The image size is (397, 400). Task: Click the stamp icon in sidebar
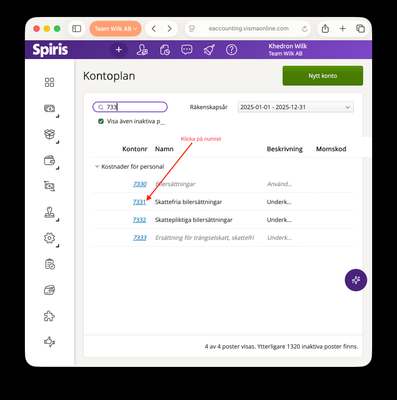[49, 212]
